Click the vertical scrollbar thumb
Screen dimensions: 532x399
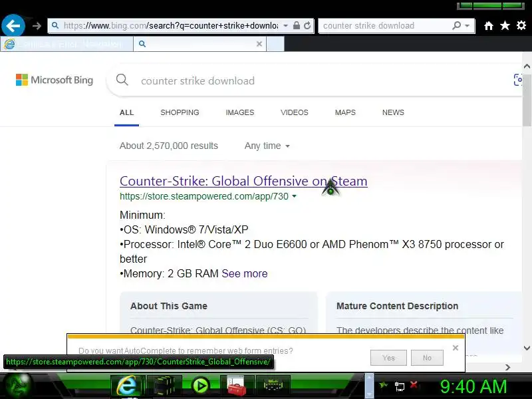pyautogui.click(x=527, y=100)
